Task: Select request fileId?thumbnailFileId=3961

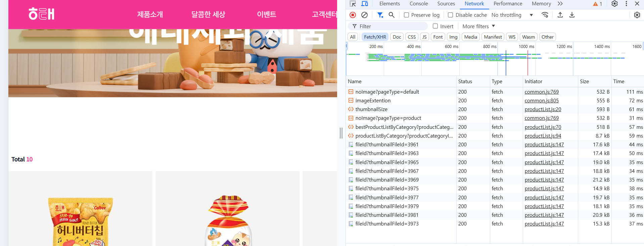Action: click(x=495, y=145)
